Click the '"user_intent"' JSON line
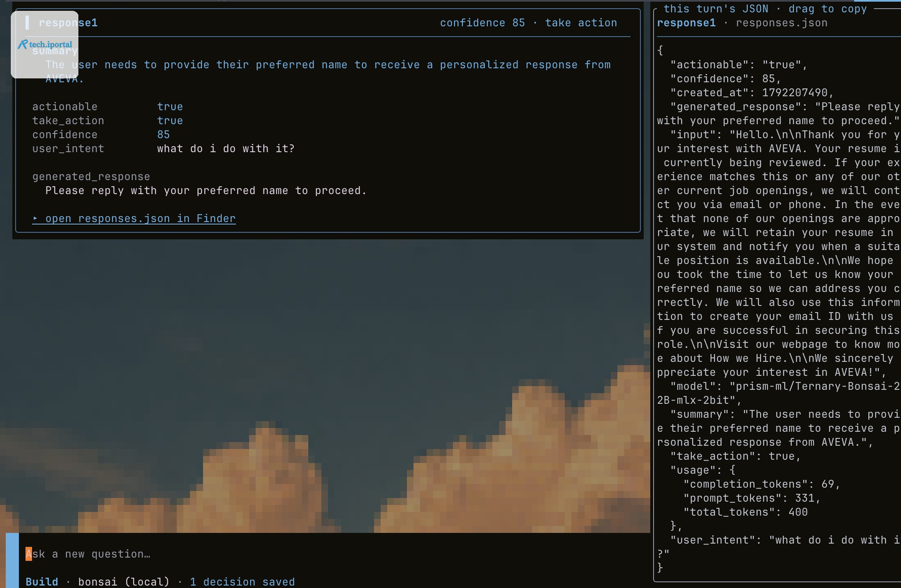This screenshot has height=588, width=901. 785,540
